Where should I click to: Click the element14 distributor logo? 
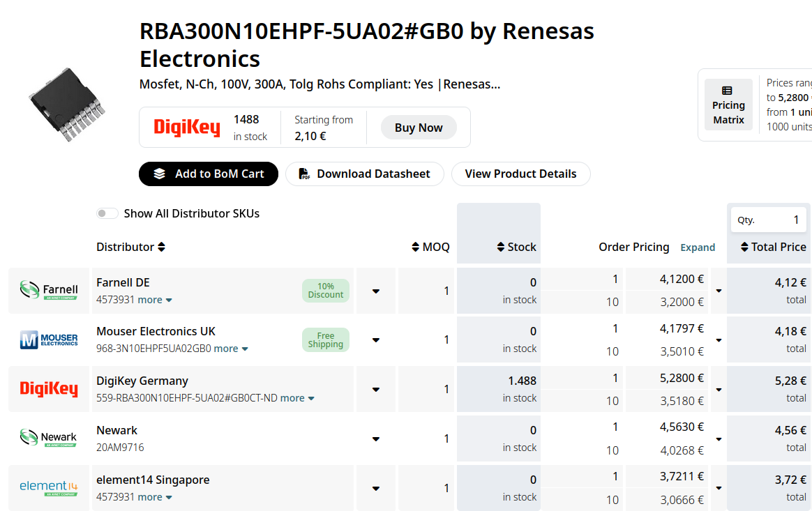coord(49,488)
